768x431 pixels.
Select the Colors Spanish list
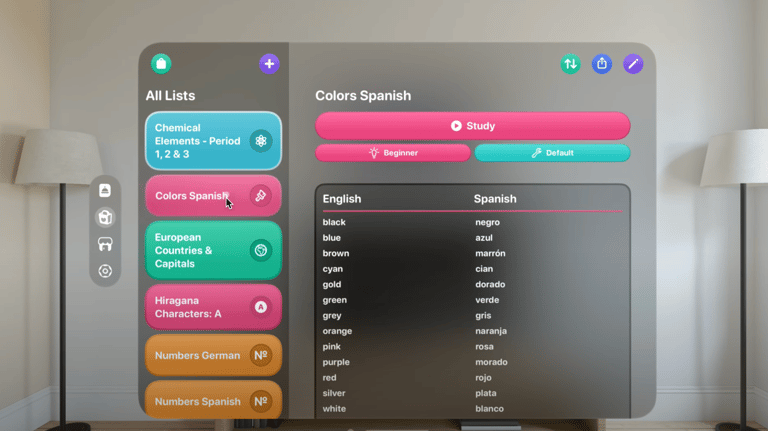(214, 196)
